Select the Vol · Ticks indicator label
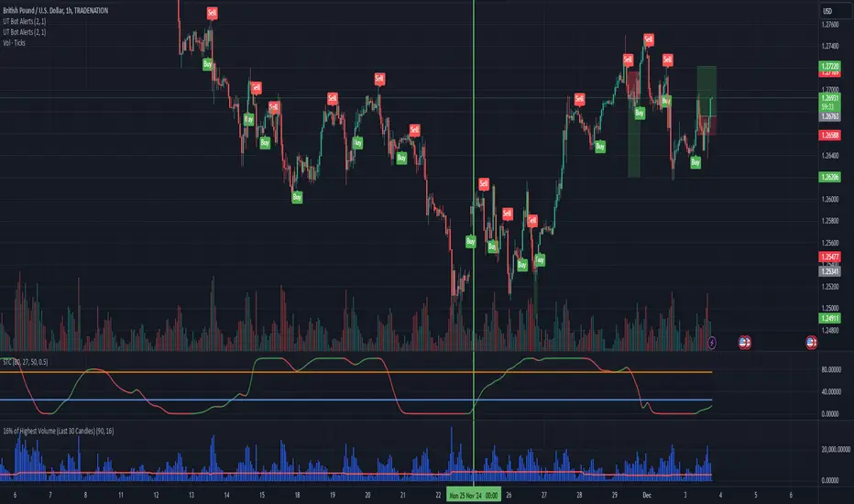Screen dimensions: 854x504 pos(14,42)
